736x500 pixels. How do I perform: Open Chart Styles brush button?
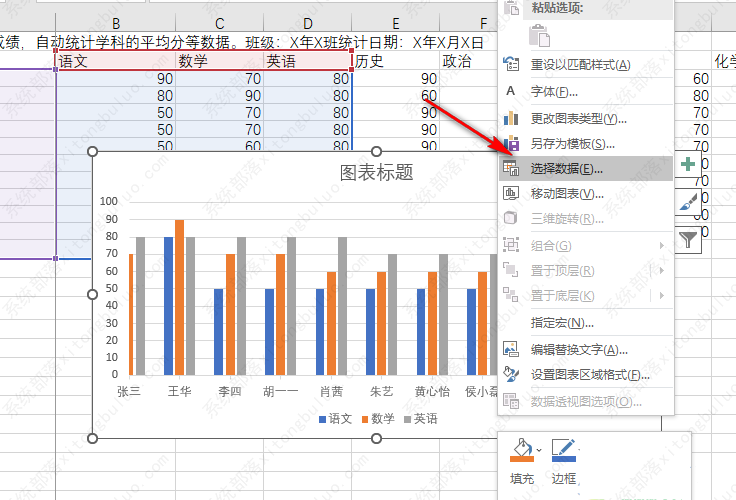[688, 202]
